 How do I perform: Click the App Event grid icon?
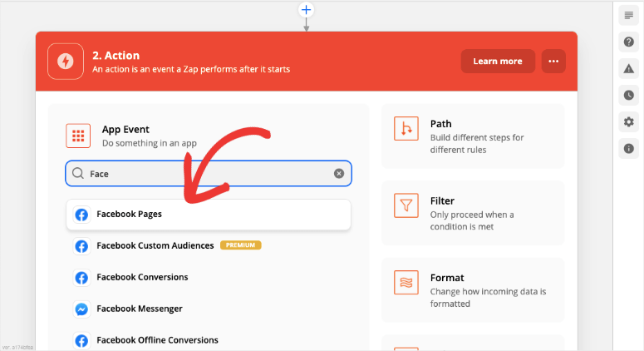[x=78, y=136]
